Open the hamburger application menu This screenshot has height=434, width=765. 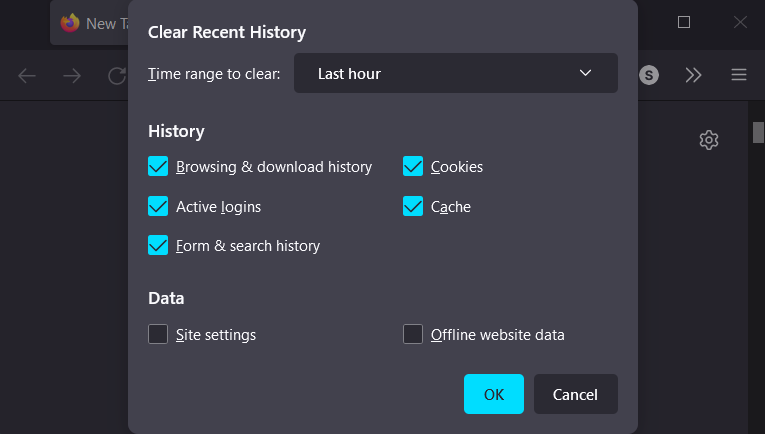(x=739, y=75)
